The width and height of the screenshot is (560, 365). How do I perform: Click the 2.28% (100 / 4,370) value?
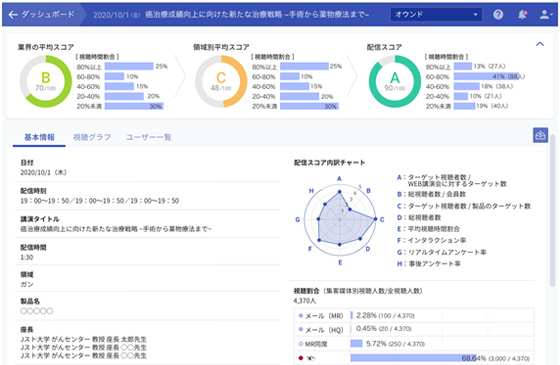[385, 315]
